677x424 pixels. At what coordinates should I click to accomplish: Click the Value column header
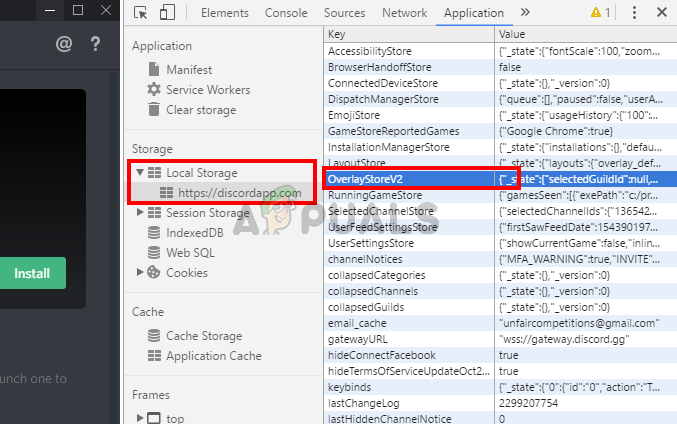coord(586,34)
